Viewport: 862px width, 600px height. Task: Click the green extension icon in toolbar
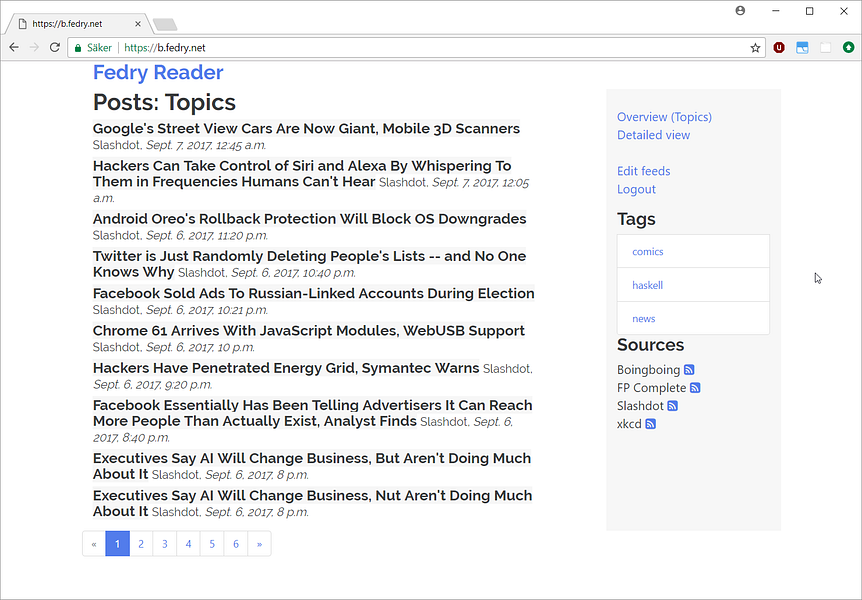pos(848,48)
